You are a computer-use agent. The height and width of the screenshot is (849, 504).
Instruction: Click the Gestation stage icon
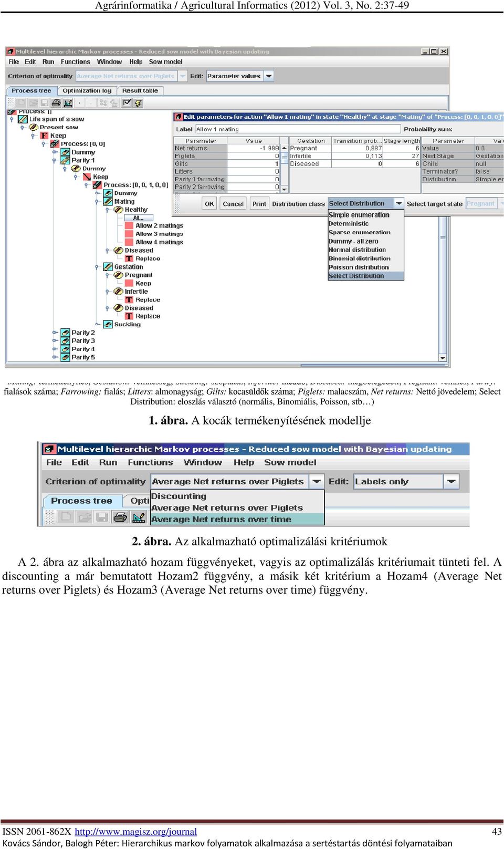pyautogui.click(x=108, y=267)
